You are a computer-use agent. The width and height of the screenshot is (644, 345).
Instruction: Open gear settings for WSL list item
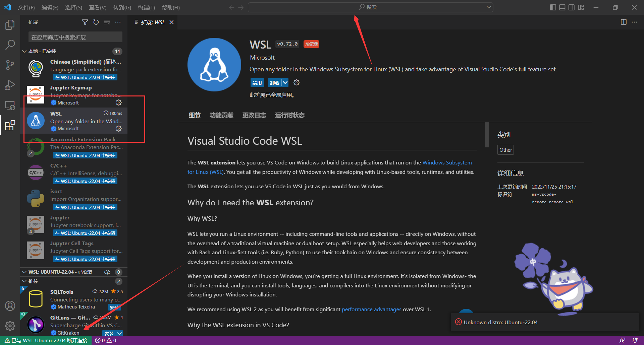coord(119,129)
